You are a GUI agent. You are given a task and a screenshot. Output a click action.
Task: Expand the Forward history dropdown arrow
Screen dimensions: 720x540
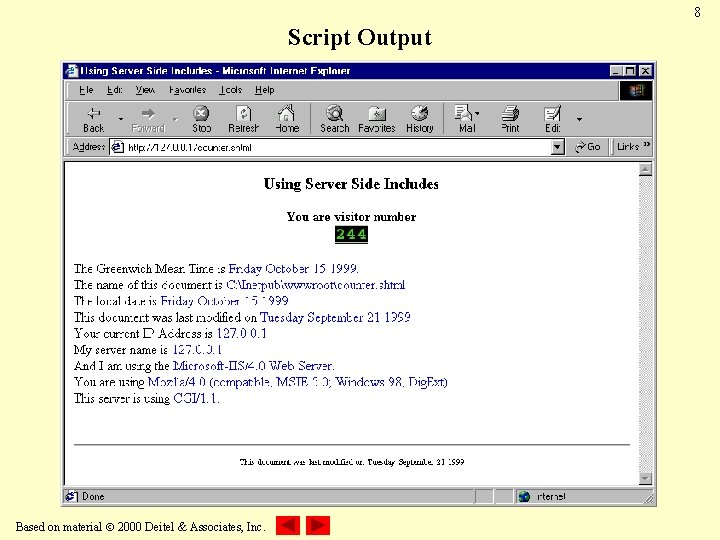coord(175,119)
